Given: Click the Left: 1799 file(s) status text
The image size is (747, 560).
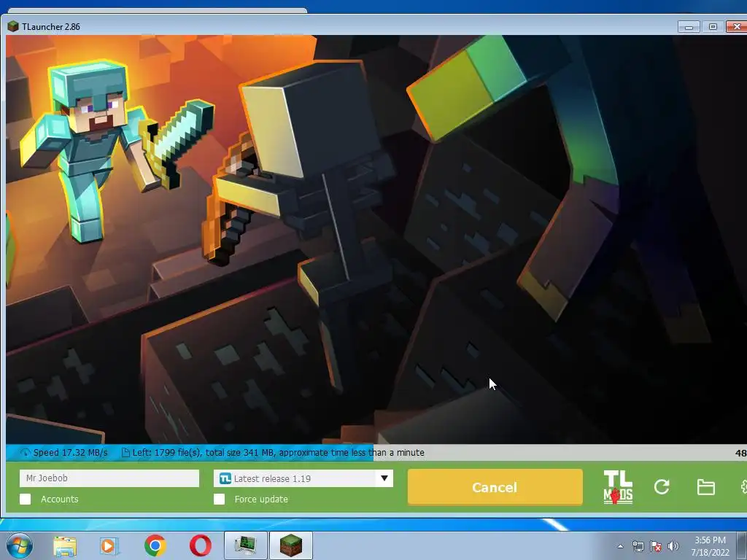Looking at the screenshot, I should pos(278,452).
